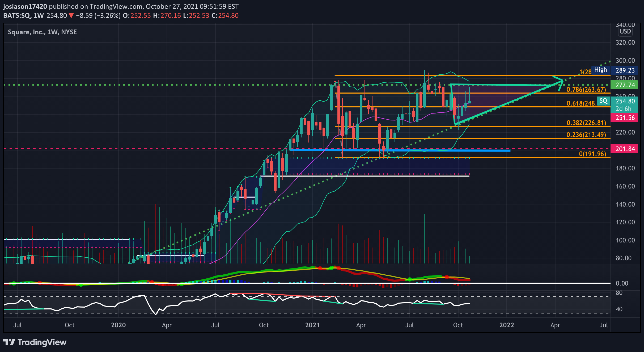Click the 300.00 price axis label
This screenshot has height=352, width=644.
tap(625, 61)
